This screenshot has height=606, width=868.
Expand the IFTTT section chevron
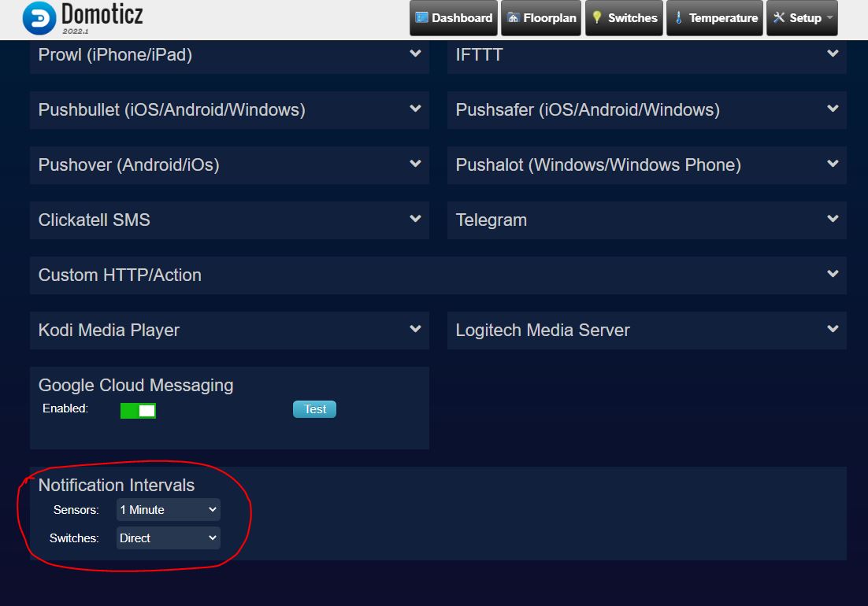[833, 54]
